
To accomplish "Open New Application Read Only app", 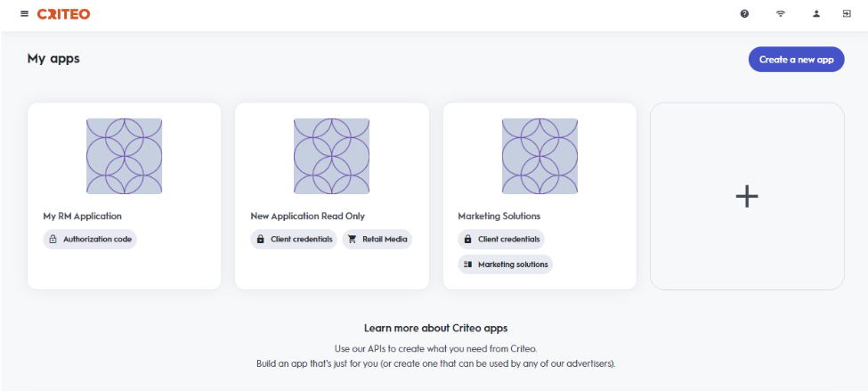I will [x=308, y=216].
